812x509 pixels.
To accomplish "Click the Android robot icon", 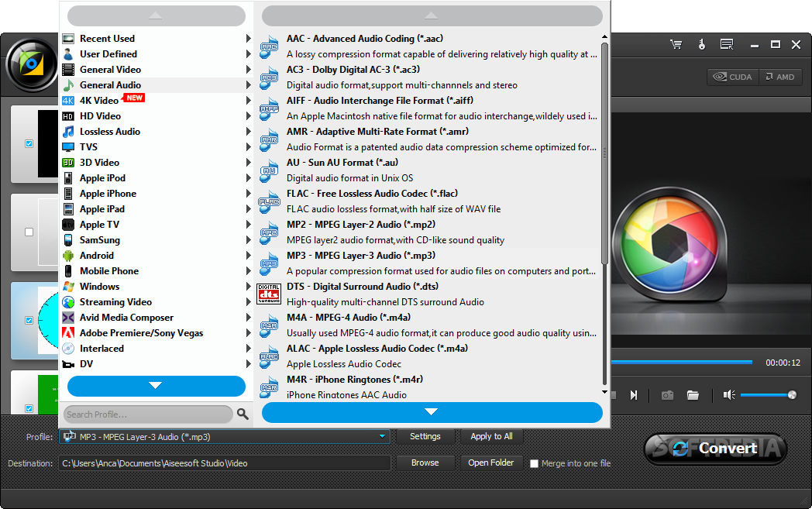I will coord(68,256).
